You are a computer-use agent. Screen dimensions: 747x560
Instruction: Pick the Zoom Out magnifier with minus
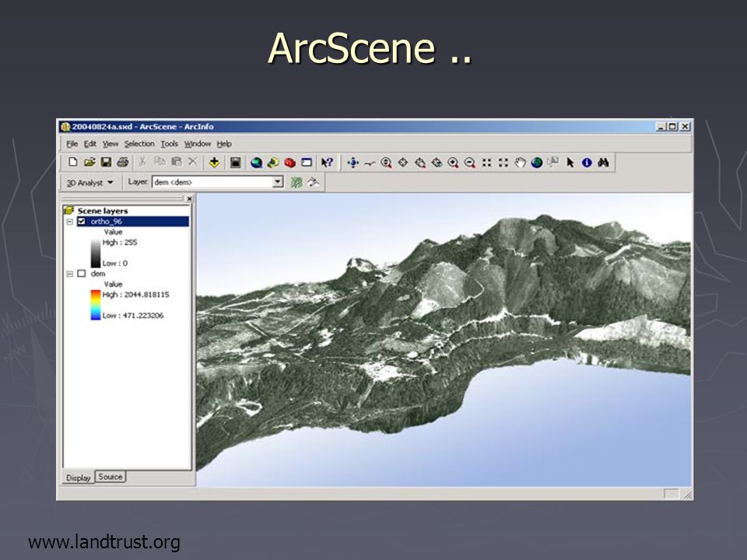tap(470, 163)
